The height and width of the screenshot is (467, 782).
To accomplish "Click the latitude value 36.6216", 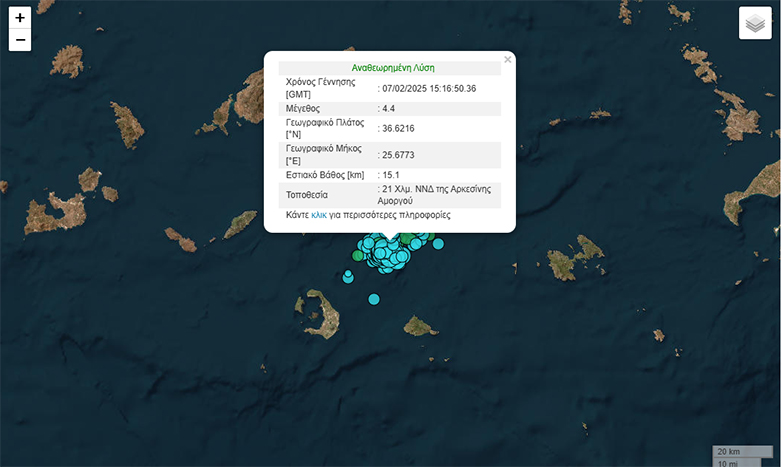I will [398, 128].
